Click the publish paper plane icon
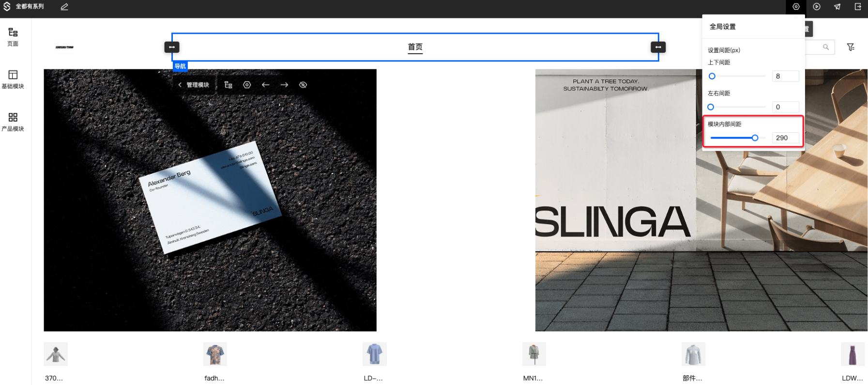This screenshot has height=385, width=868. tap(837, 7)
